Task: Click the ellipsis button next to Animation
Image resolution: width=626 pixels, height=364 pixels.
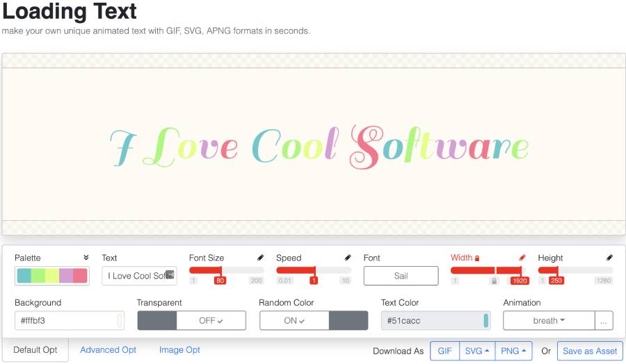Action: pyautogui.click(x=604, y=320)
